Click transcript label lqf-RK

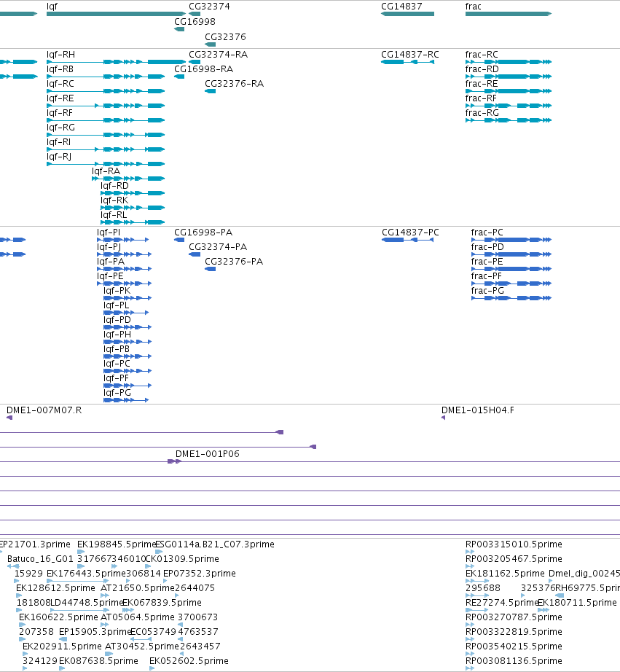pos(114,200)
